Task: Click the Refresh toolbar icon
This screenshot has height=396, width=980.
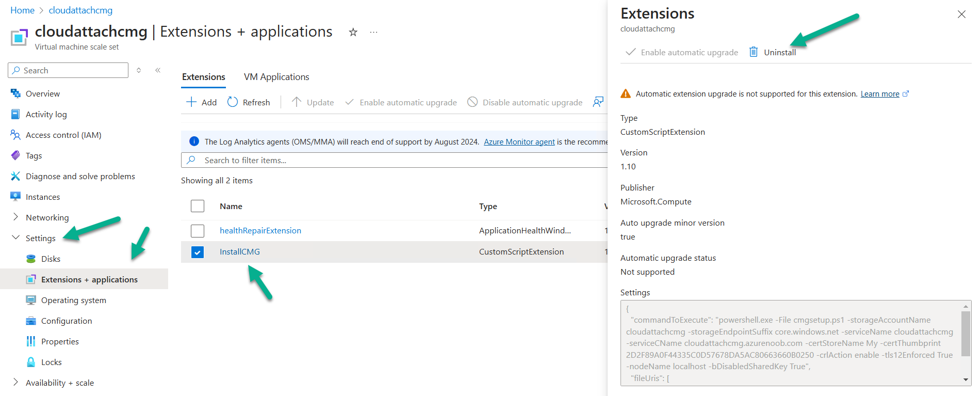Action: pyautogui.click(x=233, y=102)
